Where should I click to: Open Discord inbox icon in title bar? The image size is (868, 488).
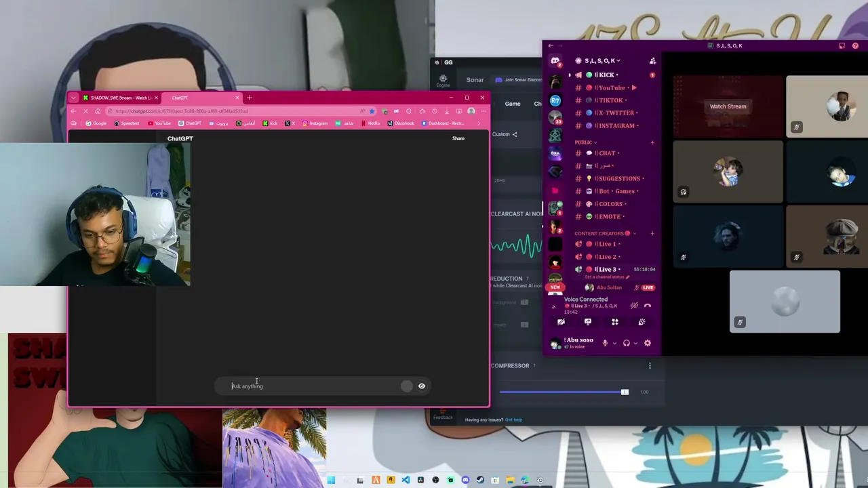click(x=842, y=45)
